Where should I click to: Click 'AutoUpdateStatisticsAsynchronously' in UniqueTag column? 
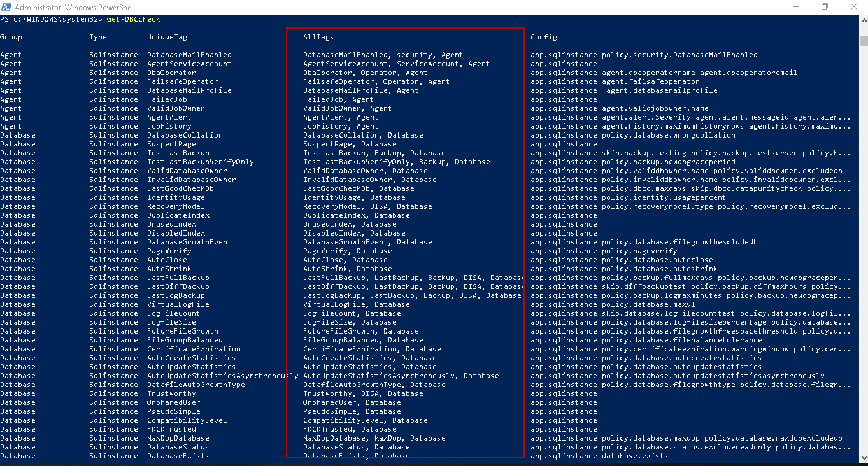click(223, 376)
